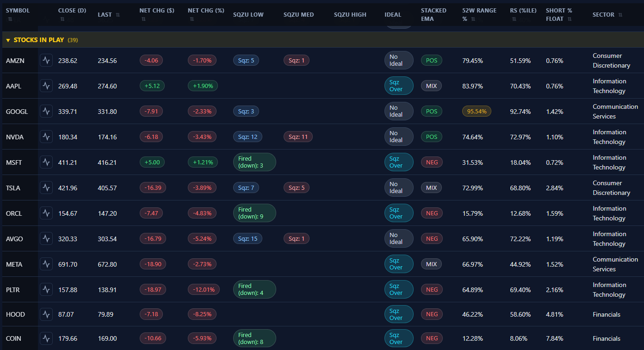644x350 pixels.
Task: Select the META ticker symbol
Action: (x=14, y=264)
